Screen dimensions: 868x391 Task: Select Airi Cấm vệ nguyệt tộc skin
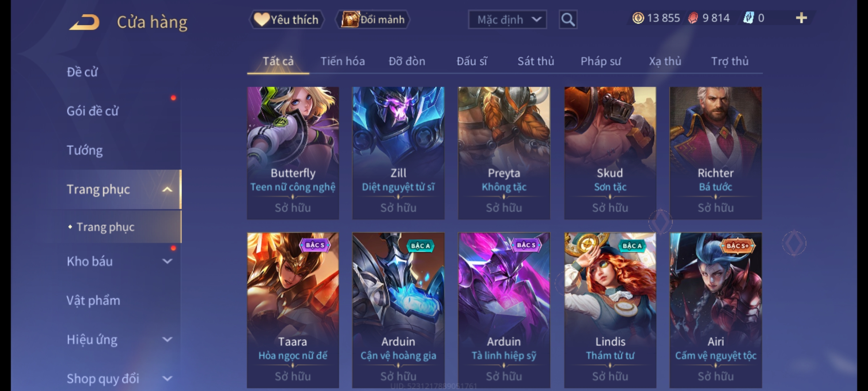pyautogui.click(x=716, y=310)
